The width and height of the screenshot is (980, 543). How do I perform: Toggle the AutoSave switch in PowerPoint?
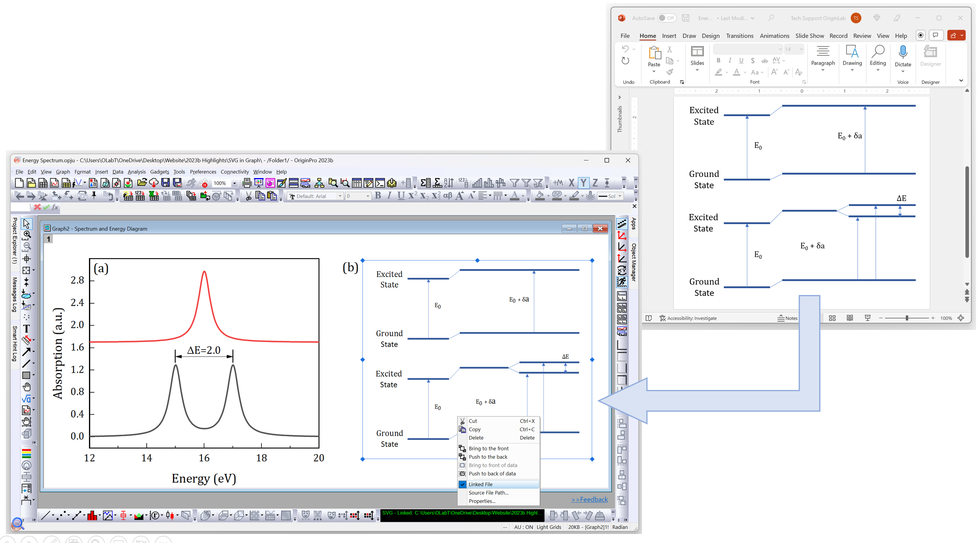[666, 18]
